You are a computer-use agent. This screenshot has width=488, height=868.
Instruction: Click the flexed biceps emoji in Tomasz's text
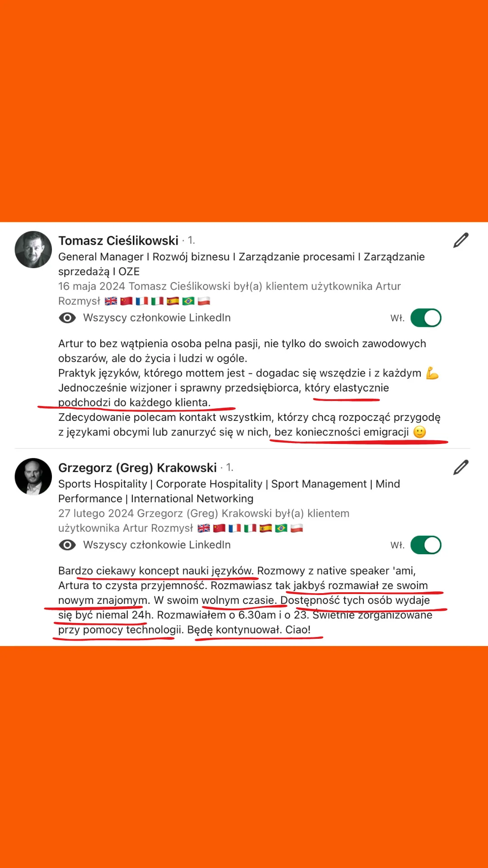432,373
